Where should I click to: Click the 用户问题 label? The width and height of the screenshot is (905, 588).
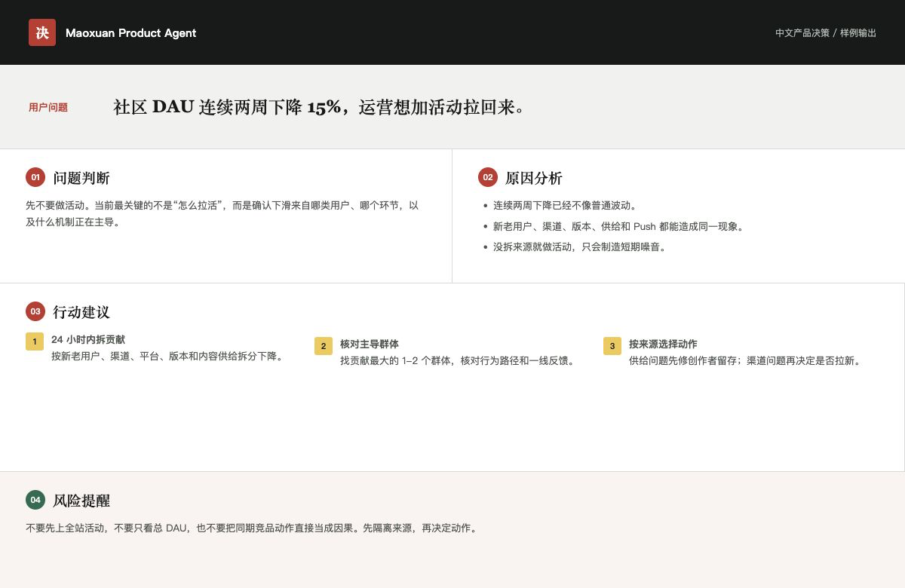(48, 108)
